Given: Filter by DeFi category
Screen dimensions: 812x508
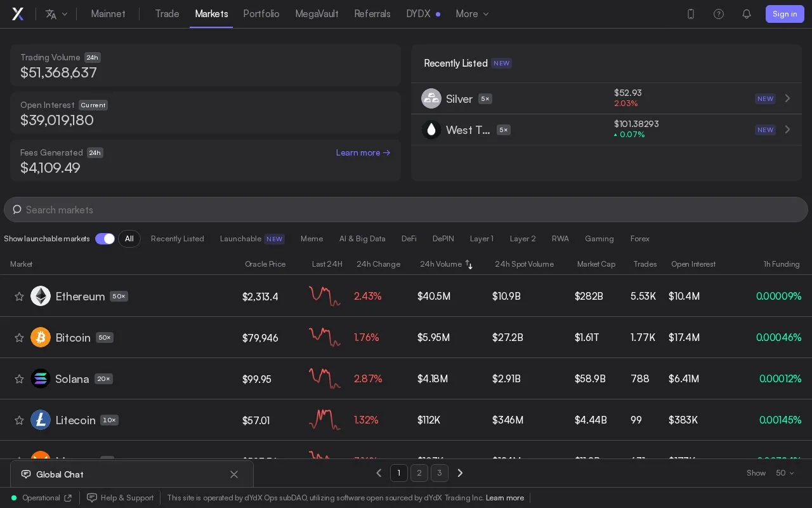Looking at the screenshot, I should (x=409, y=239).
